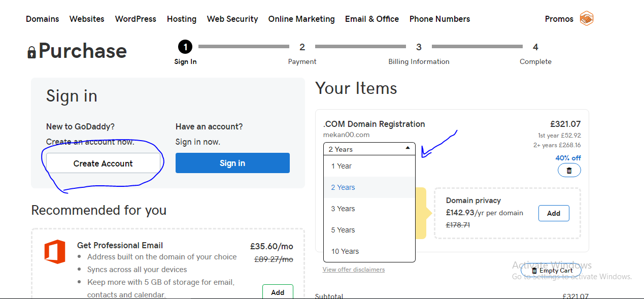Open the Web Security menu
The height and width of the screenshot is (299, 644).
(x=232, y=19)
